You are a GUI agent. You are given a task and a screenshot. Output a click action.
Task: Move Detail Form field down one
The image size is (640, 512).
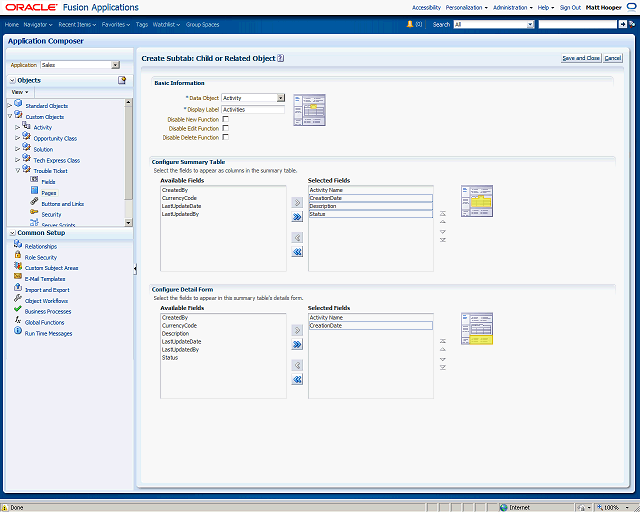click(443, 359)
